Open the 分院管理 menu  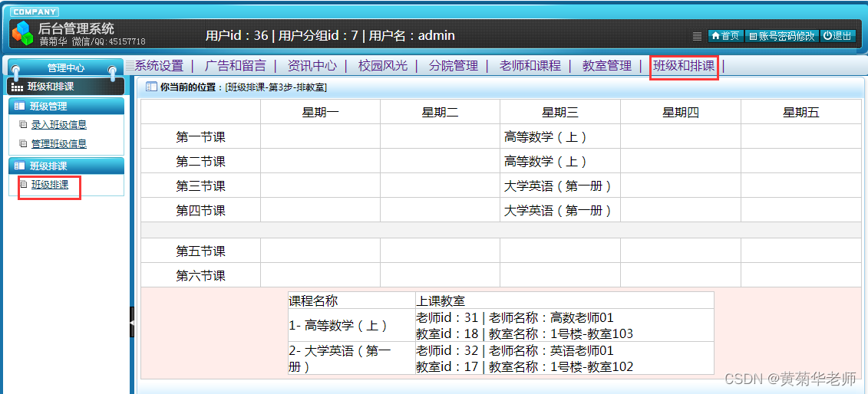pos(454,66)
